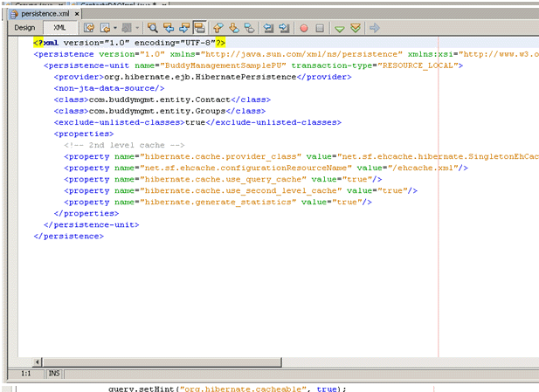Viewport: 539px width, 392px height.
Task: Click the xml declaration line
Action: pos(129,43)
